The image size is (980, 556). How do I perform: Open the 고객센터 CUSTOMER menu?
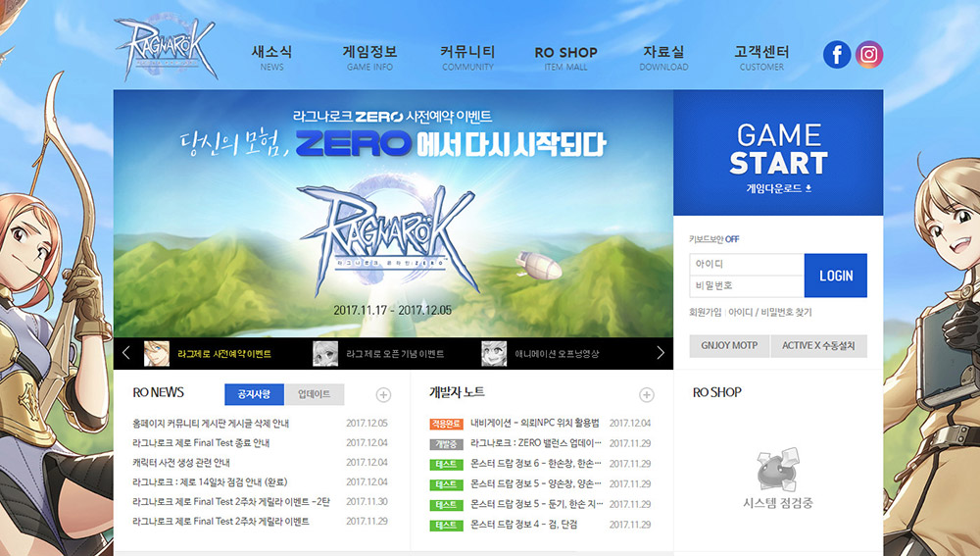[761, 58]
